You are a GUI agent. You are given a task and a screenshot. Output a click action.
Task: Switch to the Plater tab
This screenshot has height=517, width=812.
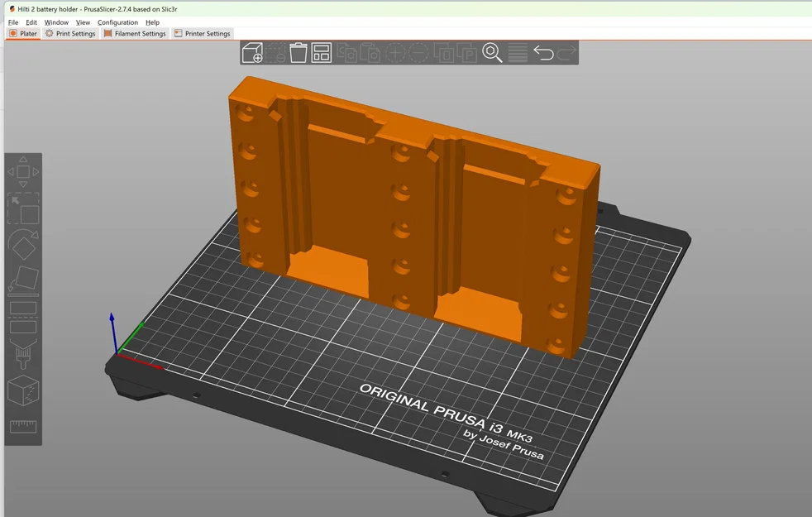(x=23, y=34)
